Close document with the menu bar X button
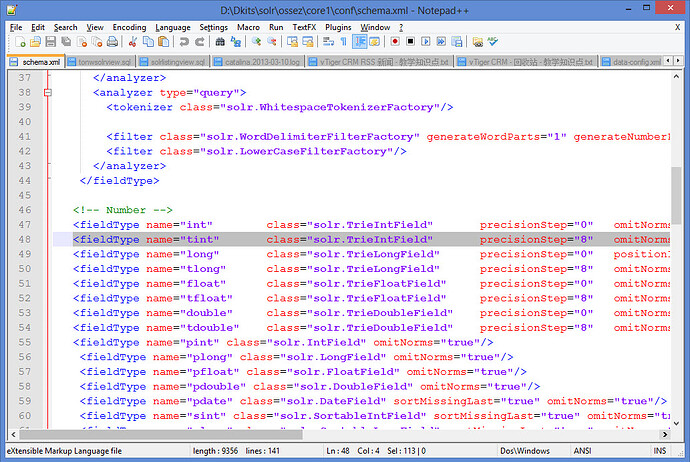 [678, 27]
